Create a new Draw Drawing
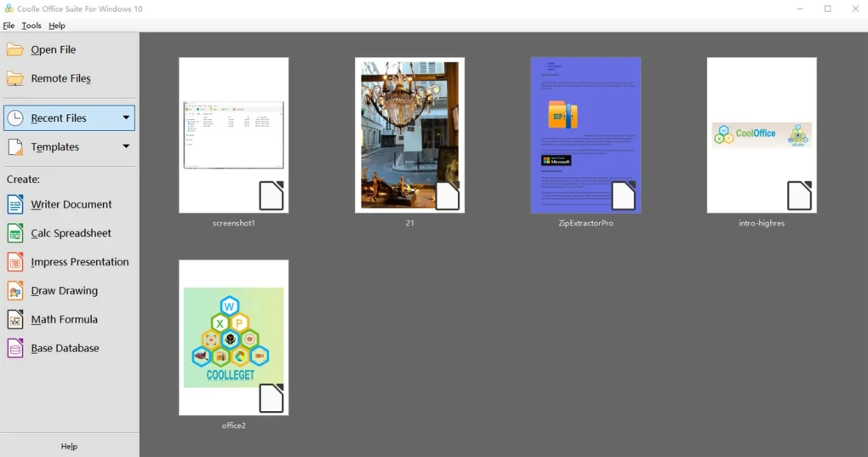 tap(69, 290)
